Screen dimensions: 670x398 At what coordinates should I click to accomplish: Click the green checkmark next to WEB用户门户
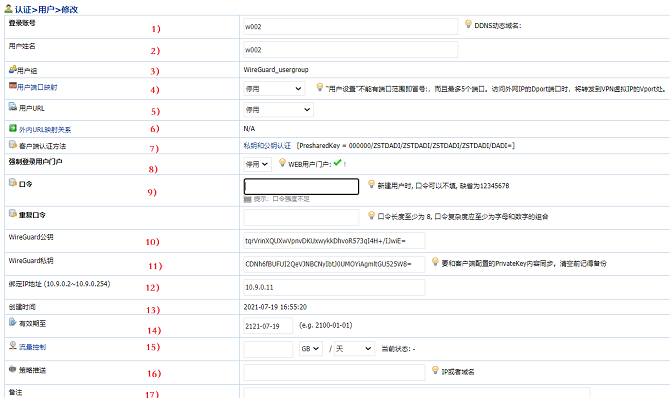click(338, 162)
